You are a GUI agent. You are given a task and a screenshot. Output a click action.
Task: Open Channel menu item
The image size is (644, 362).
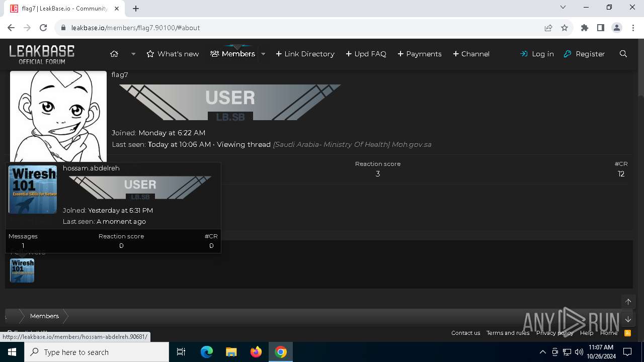pyautogui.click(x=471, y=54)
